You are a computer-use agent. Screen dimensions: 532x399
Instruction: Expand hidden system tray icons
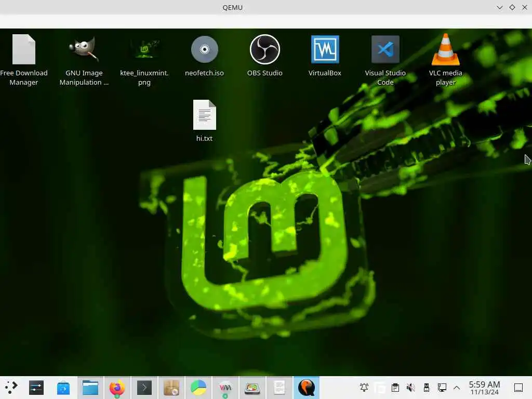point(457,388)
